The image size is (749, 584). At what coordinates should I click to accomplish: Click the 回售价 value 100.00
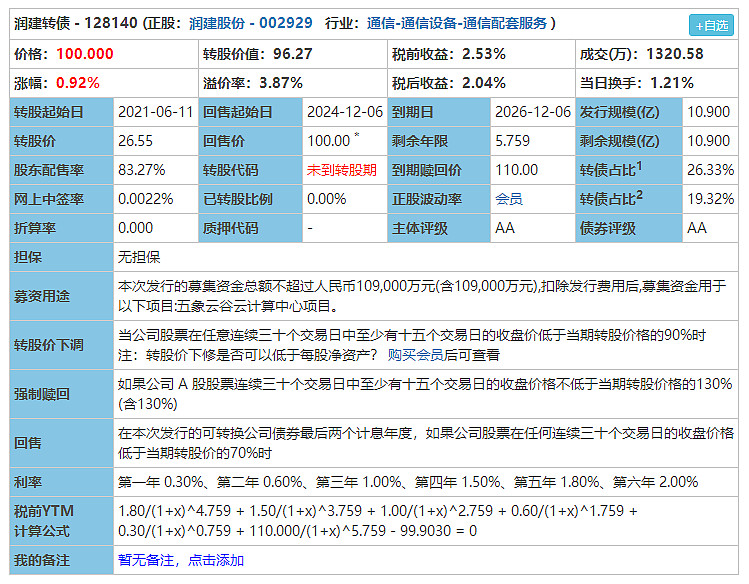(329, 141)
